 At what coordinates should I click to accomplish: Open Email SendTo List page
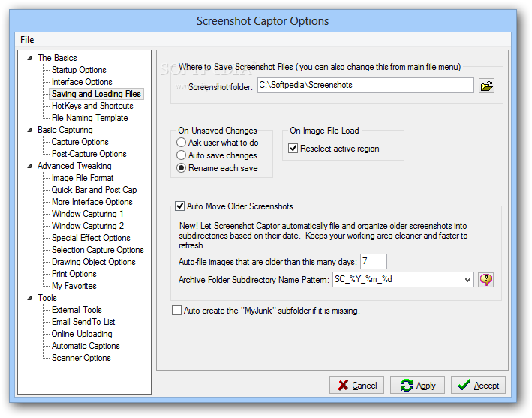[x=83, y=322]
